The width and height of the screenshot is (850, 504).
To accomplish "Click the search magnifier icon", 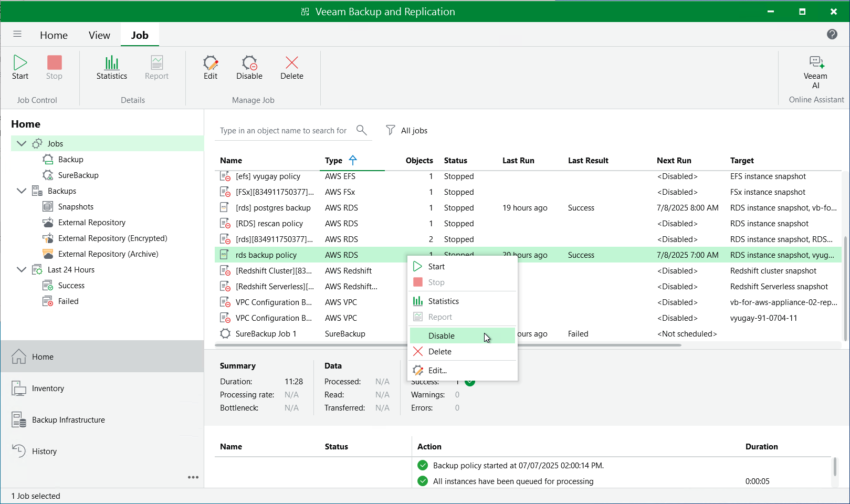I will pyautogui.click(x=361, y=130).
